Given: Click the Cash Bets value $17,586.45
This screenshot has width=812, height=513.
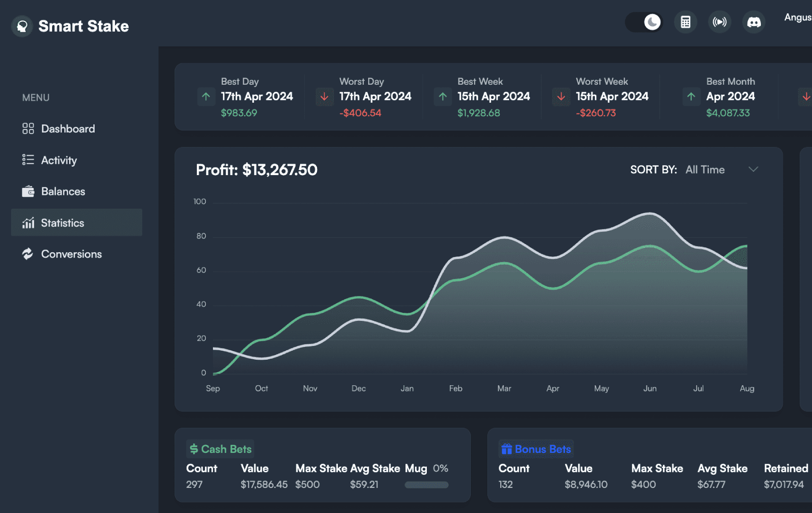Looking at the screenshot, I should click(264, 484).
